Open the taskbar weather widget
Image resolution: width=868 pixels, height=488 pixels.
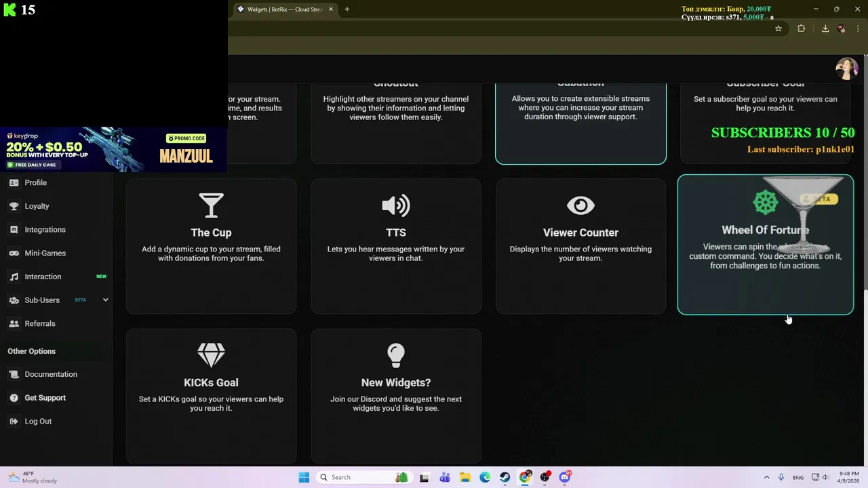[33, 477]
